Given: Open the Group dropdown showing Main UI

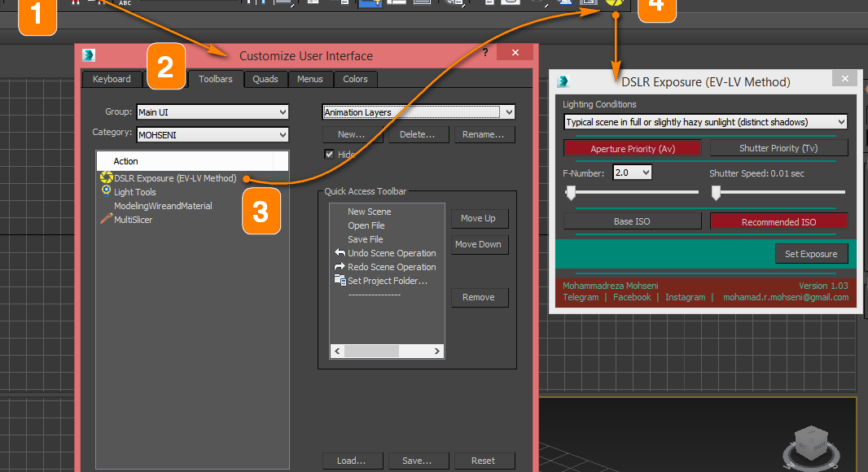Looking at the screenshot, I should click(213, 112).
